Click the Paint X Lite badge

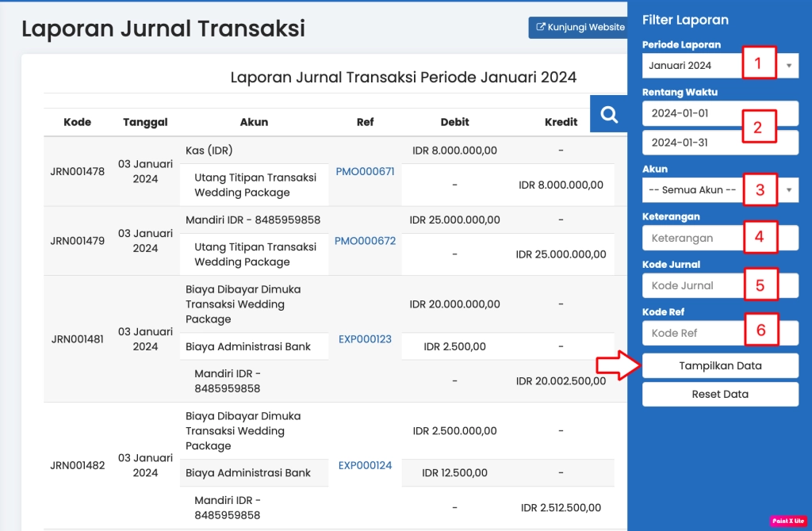787,521
